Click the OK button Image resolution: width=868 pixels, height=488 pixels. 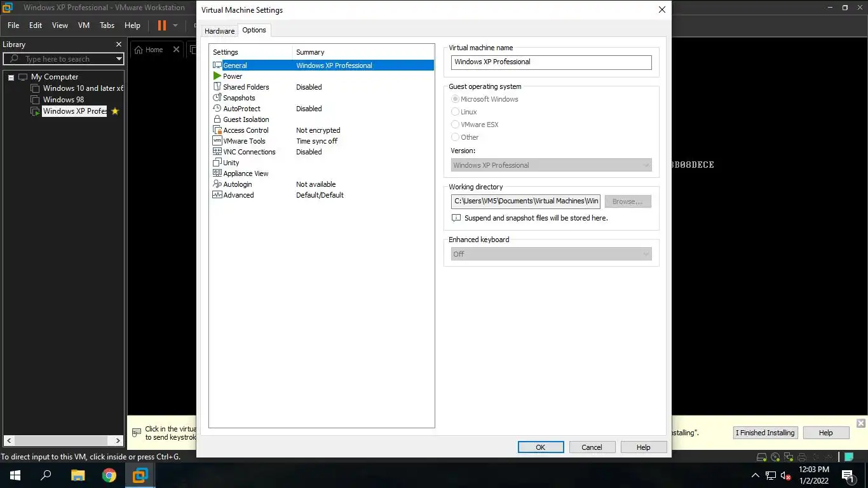tap(541, 447)
